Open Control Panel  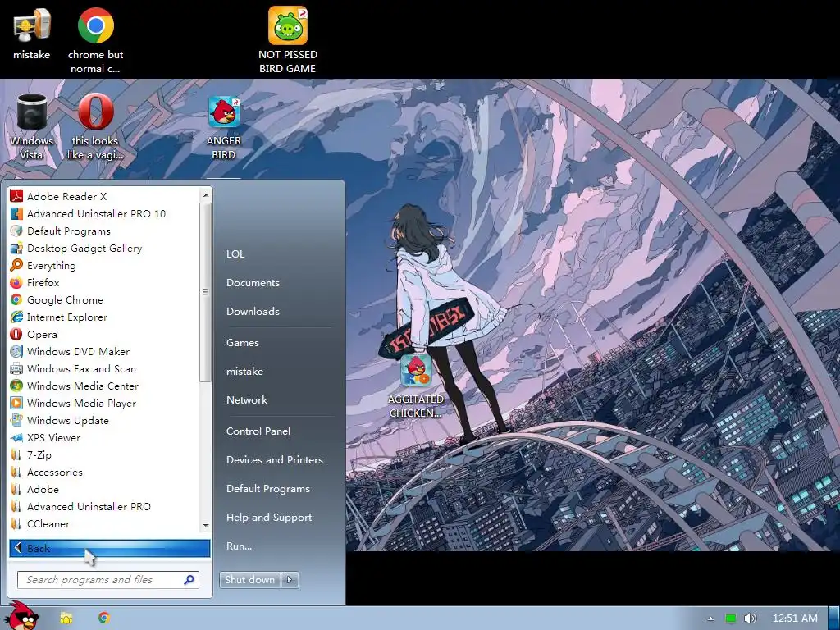[258, 431]
